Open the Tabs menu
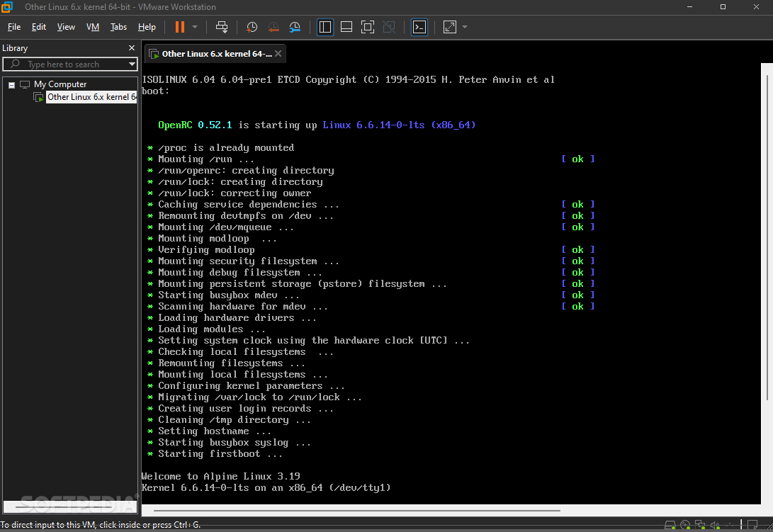Viewport: 773px width, 532px height. click(118, 27)
